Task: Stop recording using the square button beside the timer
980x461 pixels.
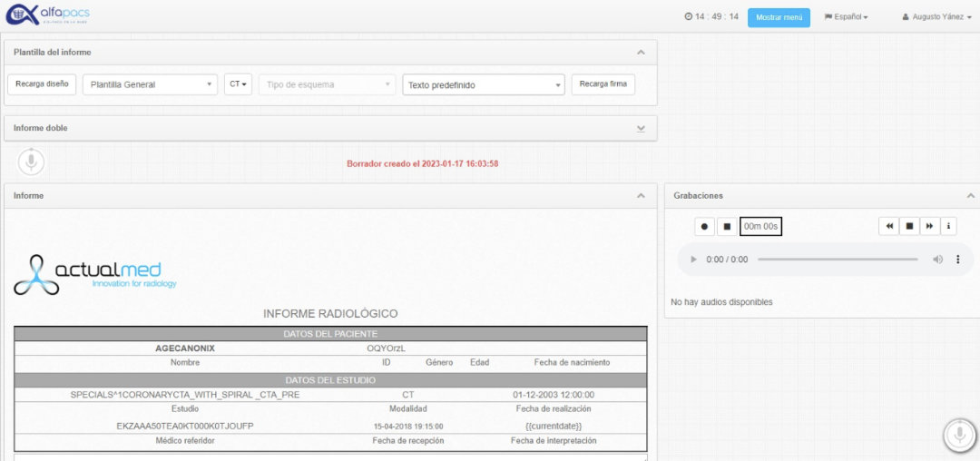Action: pyautogui.click(x=727, y=226)
